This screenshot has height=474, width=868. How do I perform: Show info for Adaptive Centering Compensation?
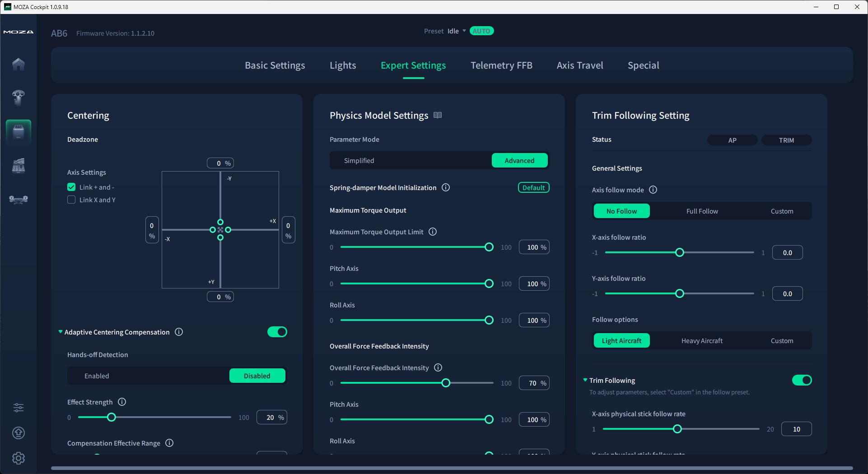click(179, 332)
